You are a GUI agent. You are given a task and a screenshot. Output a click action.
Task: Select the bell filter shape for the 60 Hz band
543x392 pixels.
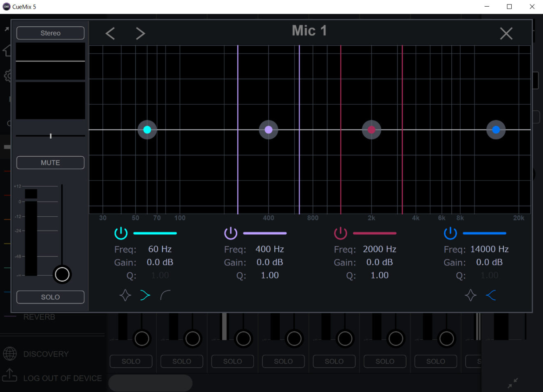[x=125, y=295]
